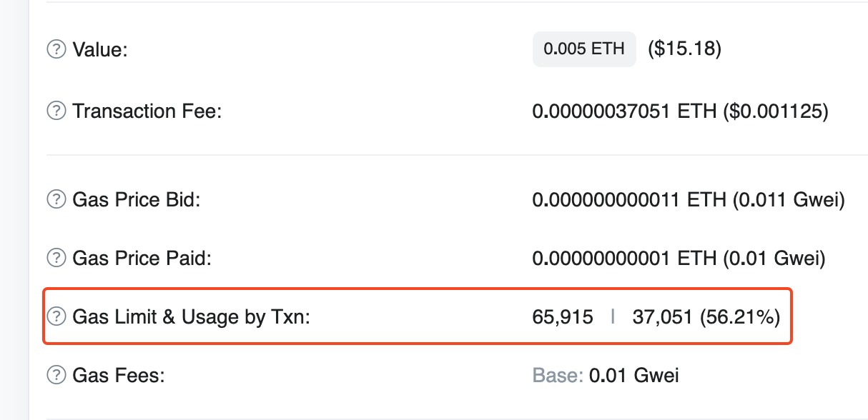Image resolution: width=868 pixels, height=420 pixels.
Task: Click the 0.01 Gwei gas price paid value
Action: [x=774, y=259]
